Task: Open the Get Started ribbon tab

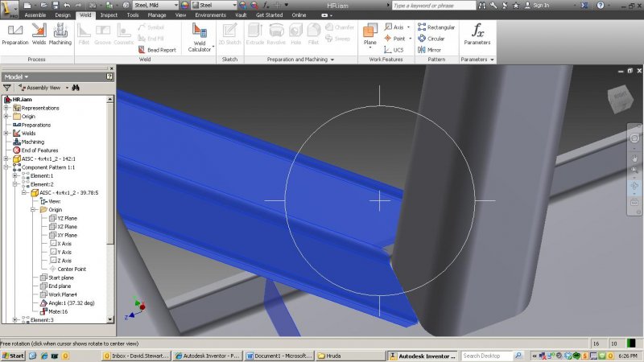Action: [x=269, y=15]
